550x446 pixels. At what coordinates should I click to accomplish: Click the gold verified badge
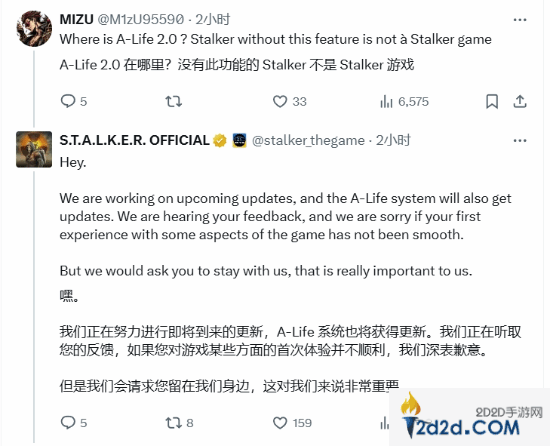tap(220, 141)
